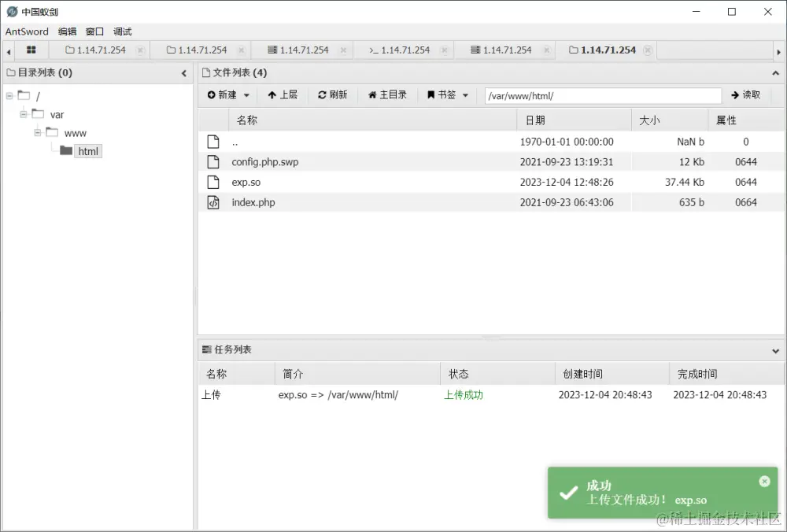The image size is (787, 532).
Task: Click the index.php code file icon
Action: point(213,202)
